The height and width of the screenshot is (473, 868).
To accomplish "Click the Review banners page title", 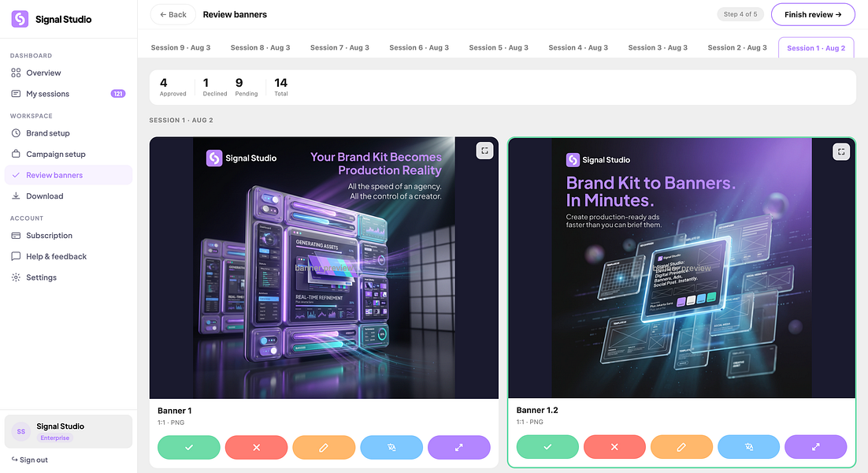I will (x=235, y=14).
